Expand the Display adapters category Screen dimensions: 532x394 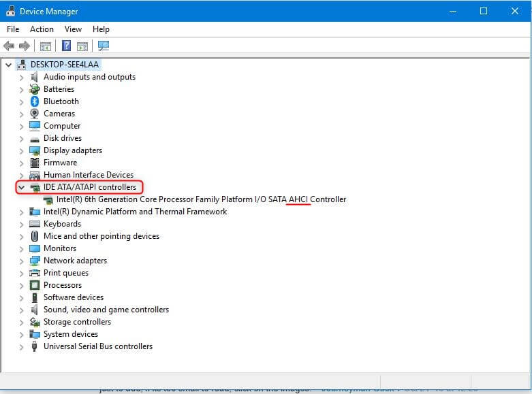coord(22,150)
